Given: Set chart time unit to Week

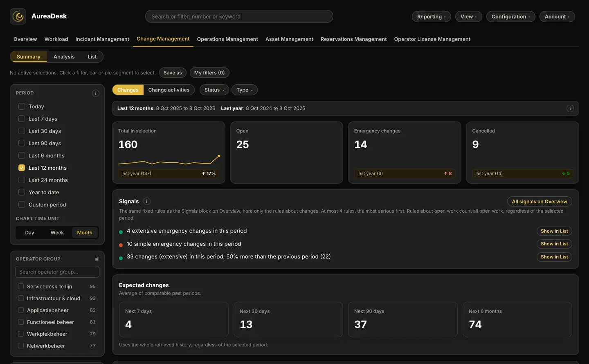Looking at the screenshot, I should 57,233.
